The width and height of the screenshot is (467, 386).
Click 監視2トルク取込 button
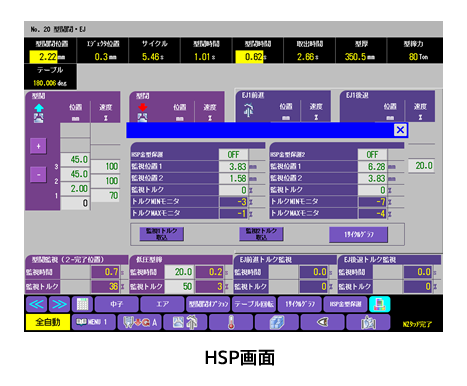pyautogui.click(x=261, y=234)
